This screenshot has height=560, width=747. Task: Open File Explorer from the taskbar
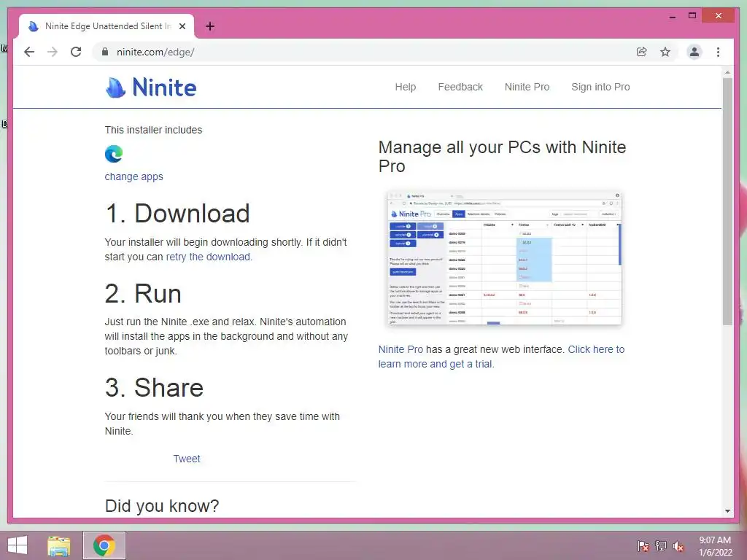(59, 545)
